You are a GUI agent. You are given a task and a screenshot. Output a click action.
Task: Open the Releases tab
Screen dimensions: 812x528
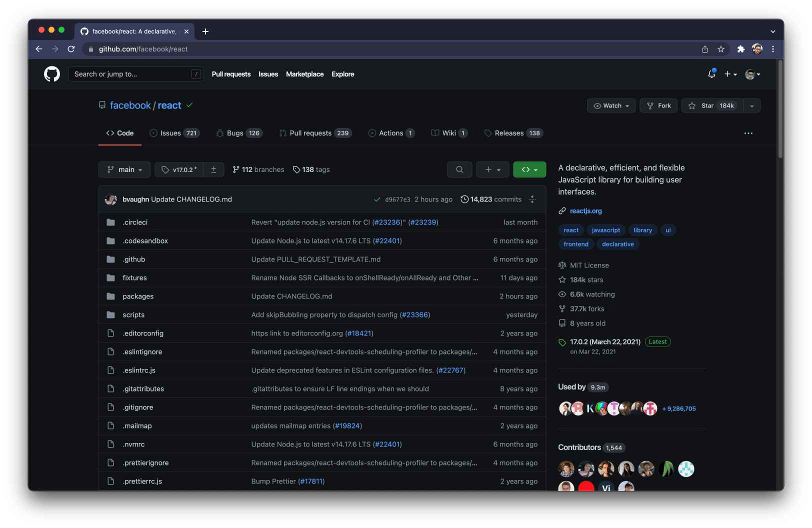point(513,133)
